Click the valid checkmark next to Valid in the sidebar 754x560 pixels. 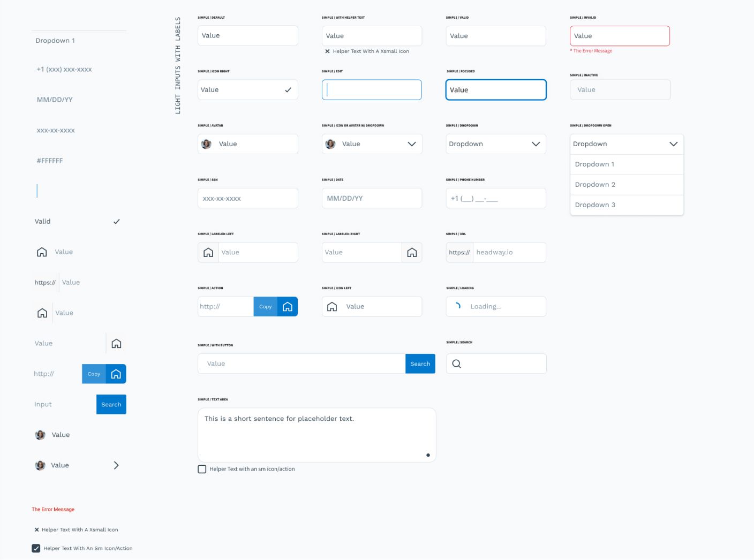117,221
